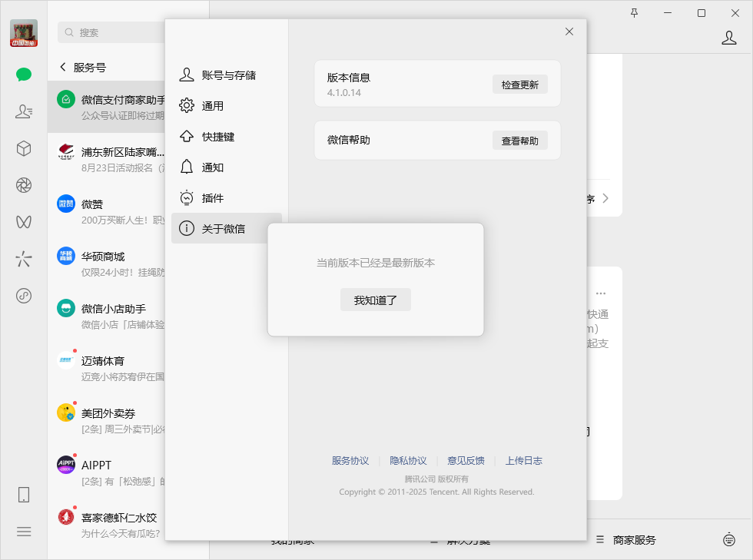Open the three-dots menu on message card
This screenshot has width=753, height=560.
point(601,293)
